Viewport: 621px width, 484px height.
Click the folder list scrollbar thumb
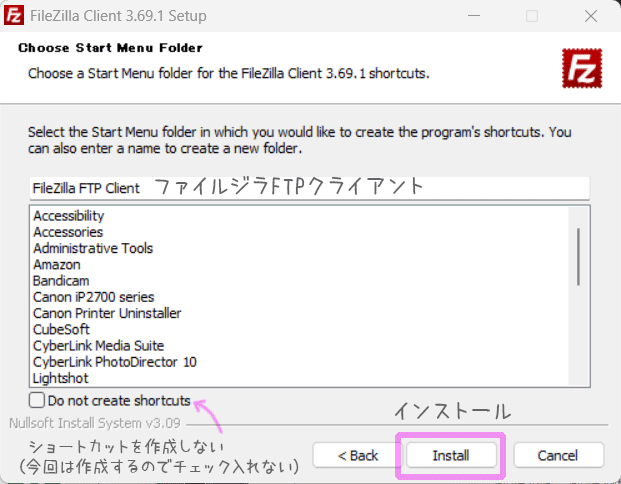[x=579, y=257]
